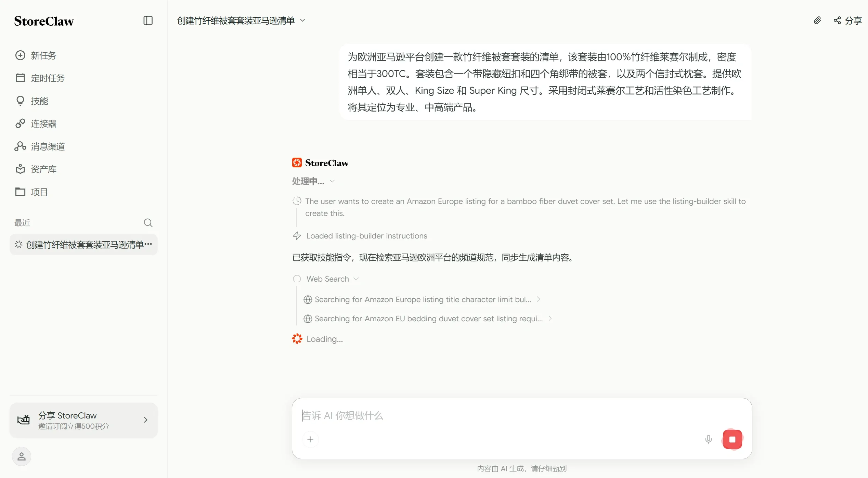The width and height of the screenshot is (868, 478).
Task: Click the 分享 button text at top right
Action: point(853,21)
